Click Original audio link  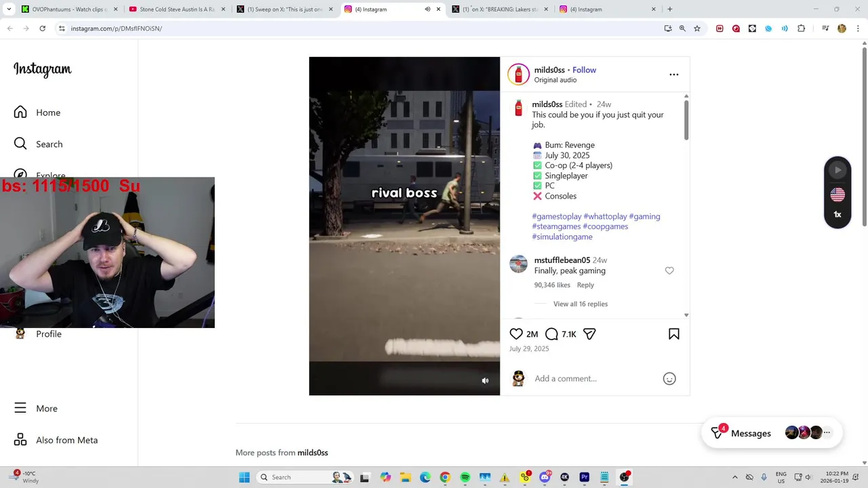pos(555,80)
